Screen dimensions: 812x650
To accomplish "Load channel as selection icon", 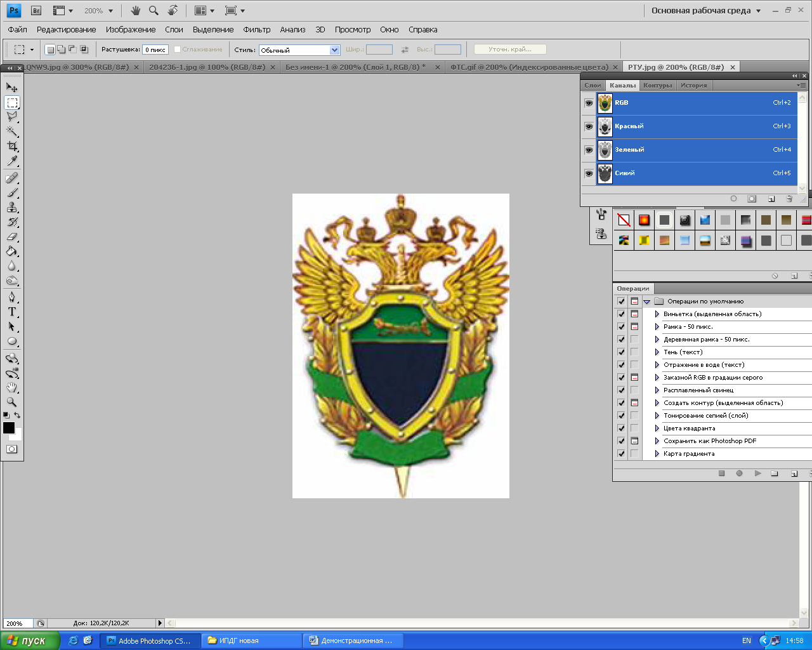I will [x=733, y=199].
